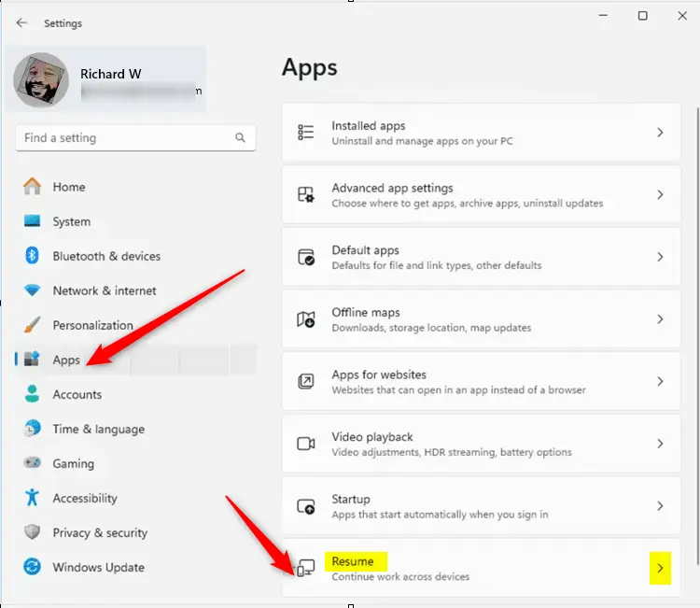This screenshot has width=700, height=608.
Task: Click the Video playback camera icon
Action: (x=306, y=444)
